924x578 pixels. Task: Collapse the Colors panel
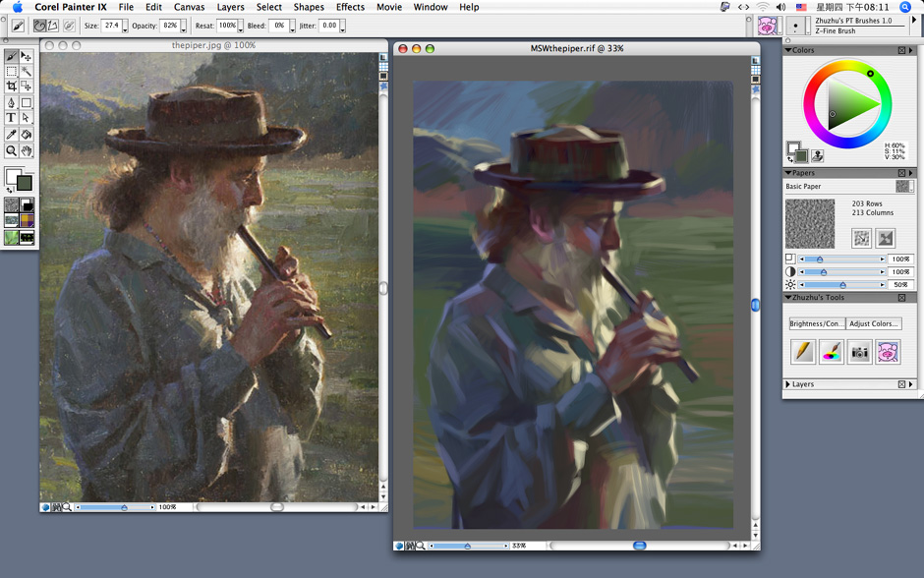(788, 51)
